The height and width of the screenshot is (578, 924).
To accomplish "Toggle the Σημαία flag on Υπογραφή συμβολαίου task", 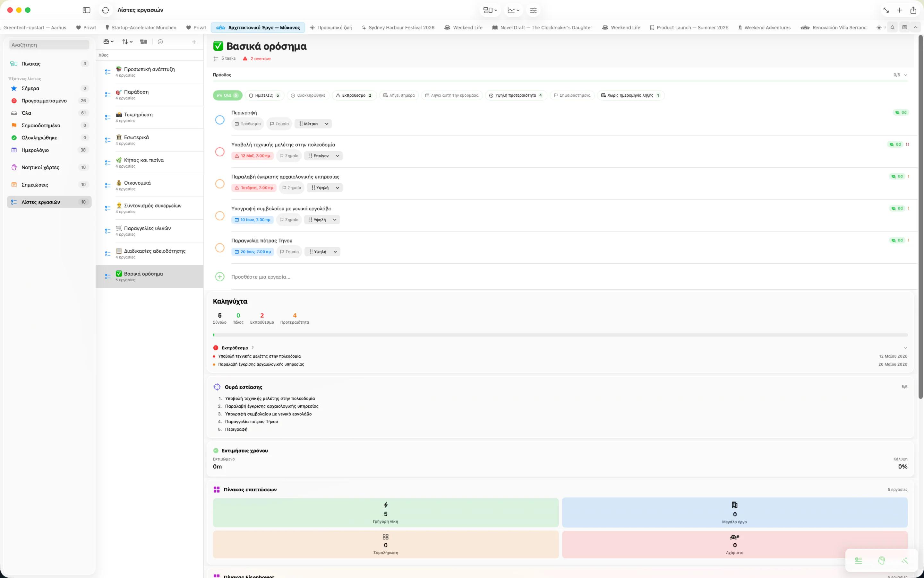I will click(289, 220).
